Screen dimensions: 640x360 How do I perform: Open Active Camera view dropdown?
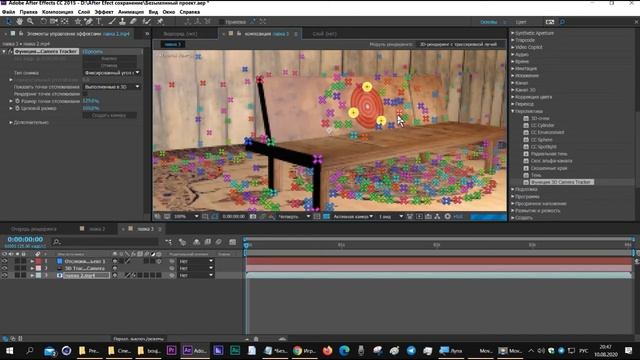353,216
